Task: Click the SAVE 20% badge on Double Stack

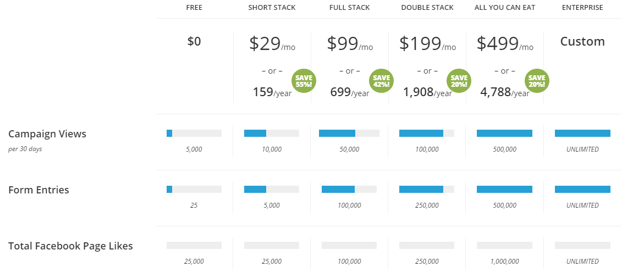Action: (459, 81)
